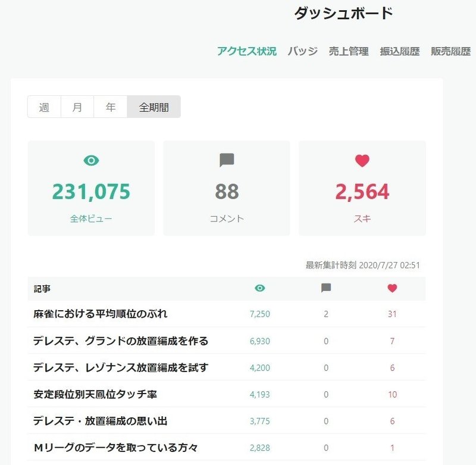This screenshot has height=465, width=476.
Task: Open the アクセス状況 tab
Action: tap(246, 51)
